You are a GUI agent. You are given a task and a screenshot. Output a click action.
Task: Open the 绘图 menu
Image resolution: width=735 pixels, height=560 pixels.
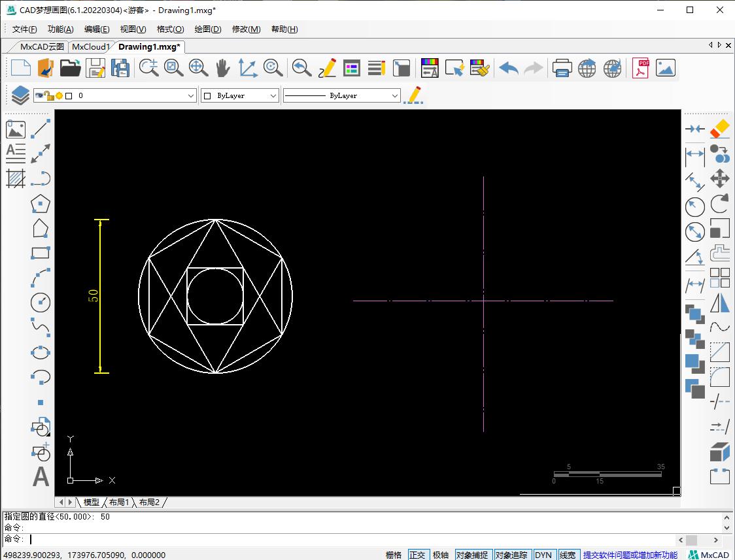point(207,29)
